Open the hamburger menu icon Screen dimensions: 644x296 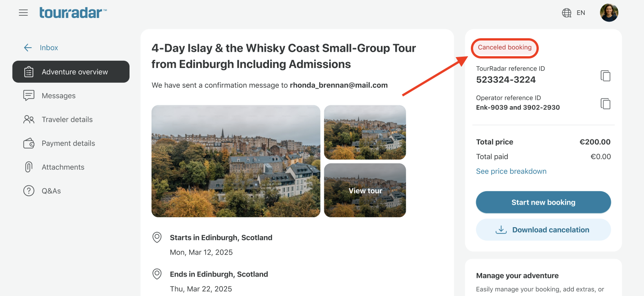tap(23, 13)
